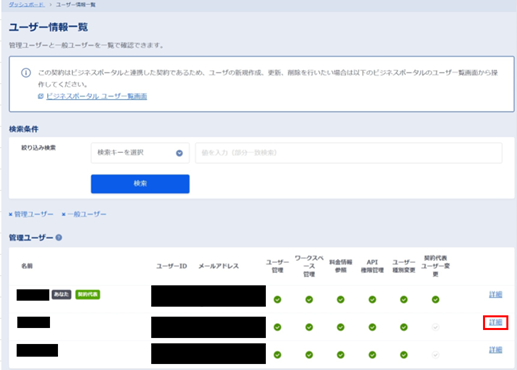Click first row's ユーザー管理 green check icon
The height and width of the screenshot is (370, 517).
pos(277,299)
